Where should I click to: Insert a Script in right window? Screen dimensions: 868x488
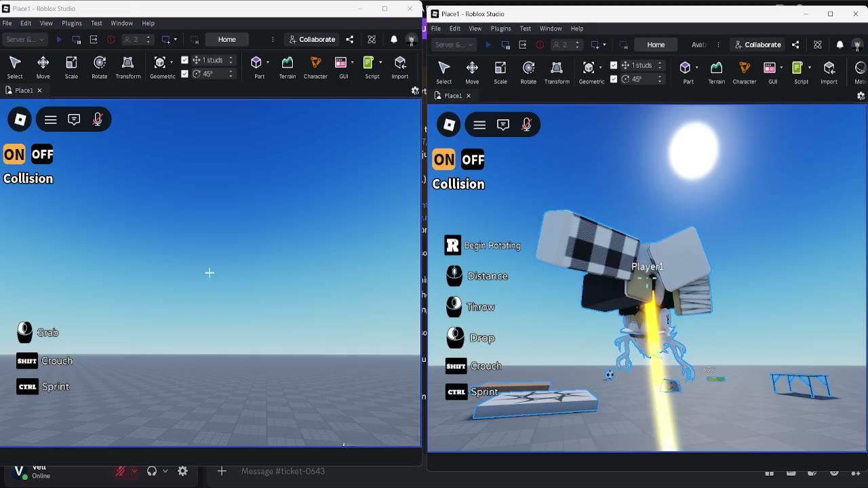[798, 72]
